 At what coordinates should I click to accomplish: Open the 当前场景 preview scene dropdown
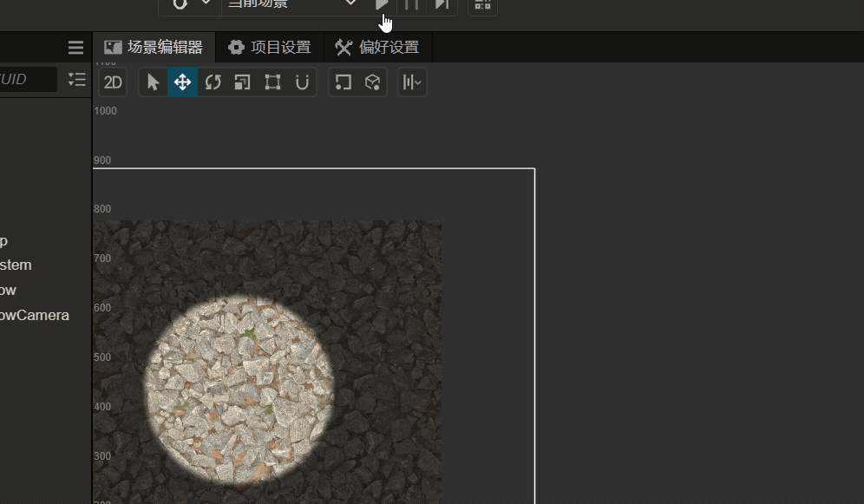point(292,3)
